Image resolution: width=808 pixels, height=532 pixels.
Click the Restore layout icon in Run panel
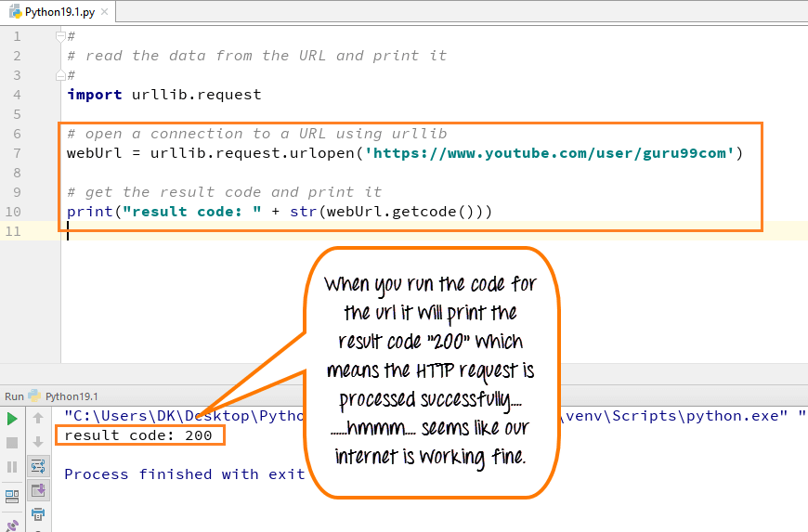[x=12, y=496]
